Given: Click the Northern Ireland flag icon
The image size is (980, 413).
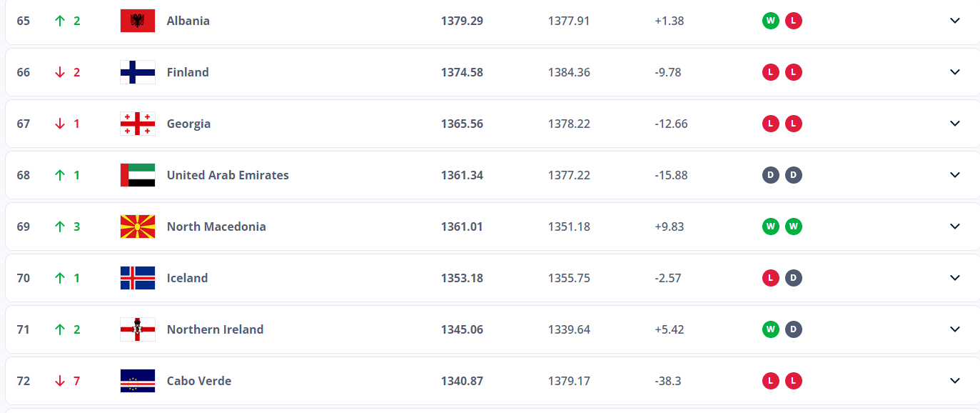Looking at the screenshot, I should coord(138,329).
